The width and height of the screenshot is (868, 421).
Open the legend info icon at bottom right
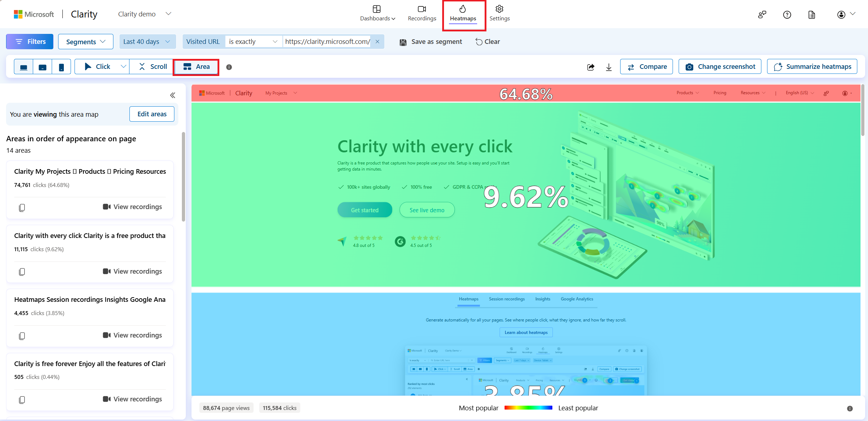(850, 409)
